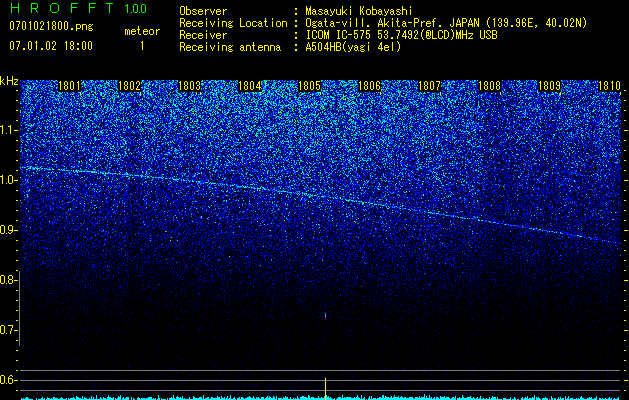Click the 1803 time marker label
The image size is (629, 400).
(189, 86)
